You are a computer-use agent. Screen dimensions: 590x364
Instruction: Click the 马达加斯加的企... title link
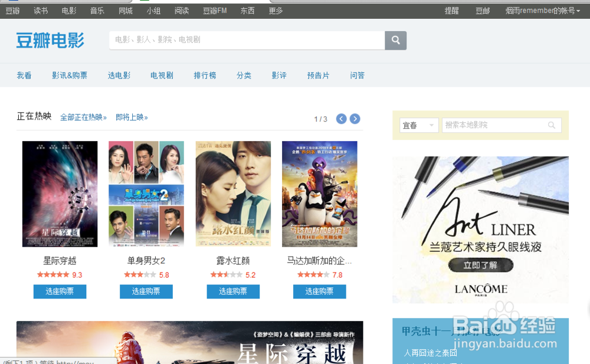coord(319,261)
